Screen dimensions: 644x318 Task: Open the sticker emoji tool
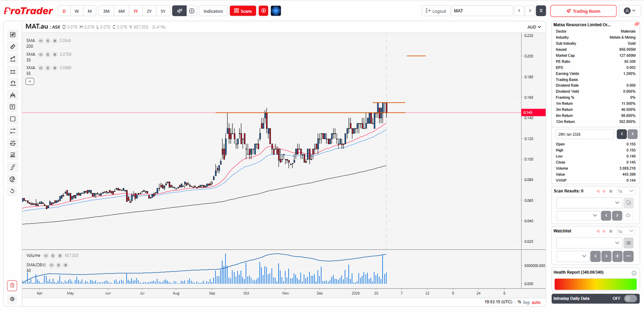pyautogui.click(x=12, y=179)
